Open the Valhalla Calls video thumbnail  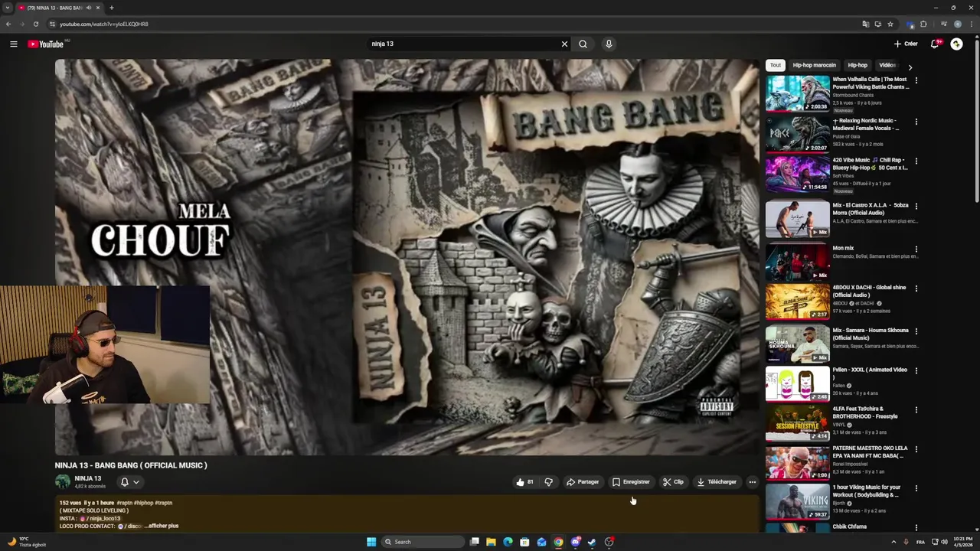tap(797, 93)
